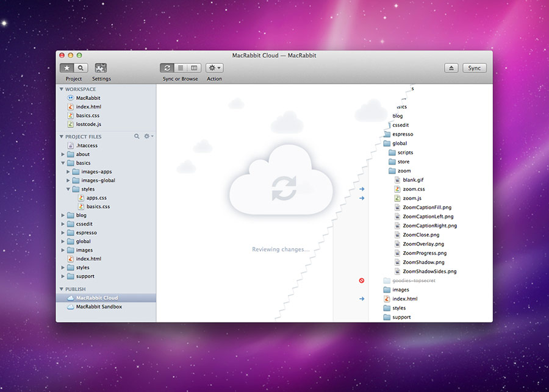Switch to the Sync mode icon
The image size is (549, 392).
(167, 68)
